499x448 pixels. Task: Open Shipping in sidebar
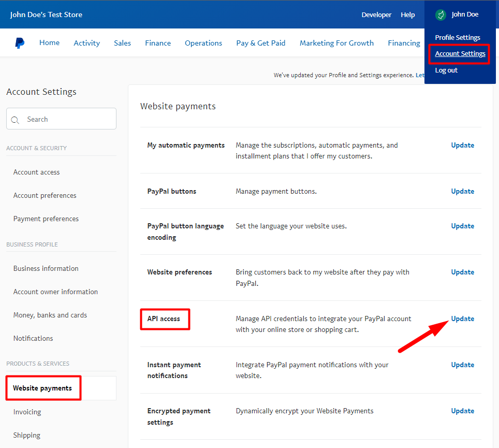coord(27,435)
